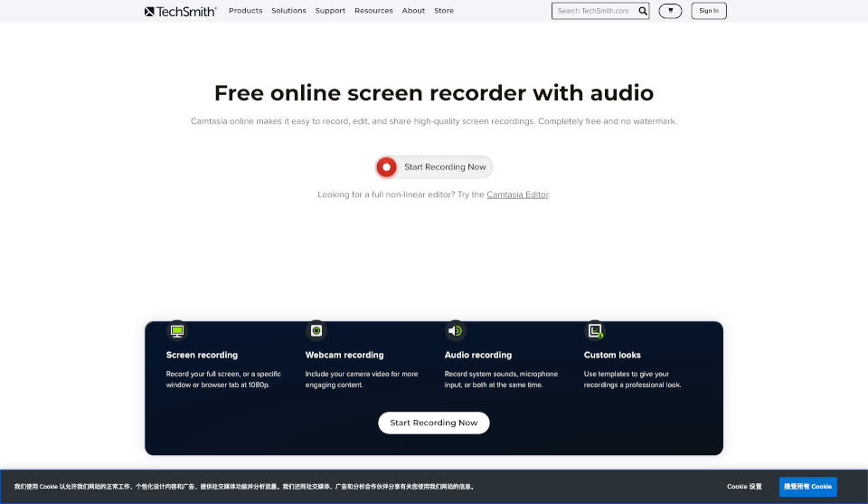The height and width of the screenshot is (504, 868).
Task: Click the Start Recording Now button in dark panel
Action: [x=434, y=423]
